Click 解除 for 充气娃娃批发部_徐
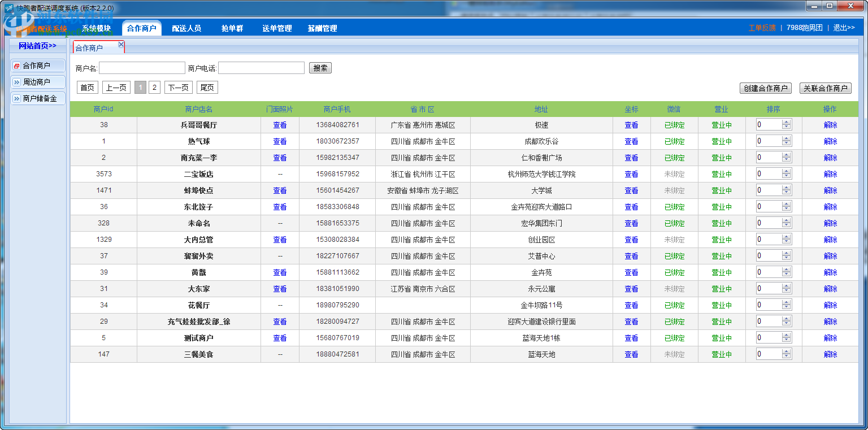The height and width of the screenshot is (430, 868). pyautogui.click(x=830, y=322)
